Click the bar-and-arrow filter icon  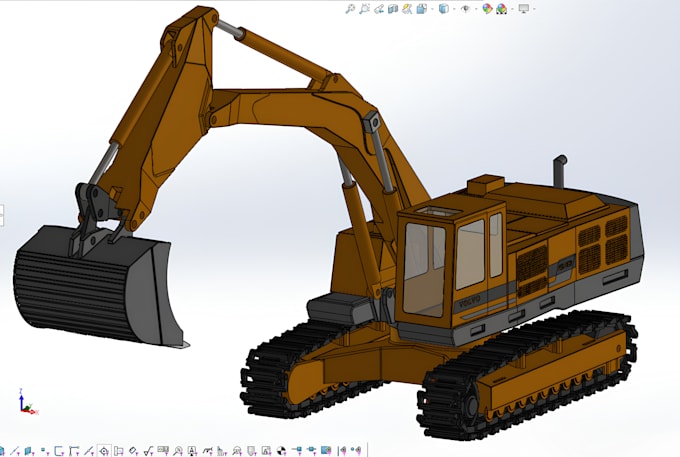342,451
